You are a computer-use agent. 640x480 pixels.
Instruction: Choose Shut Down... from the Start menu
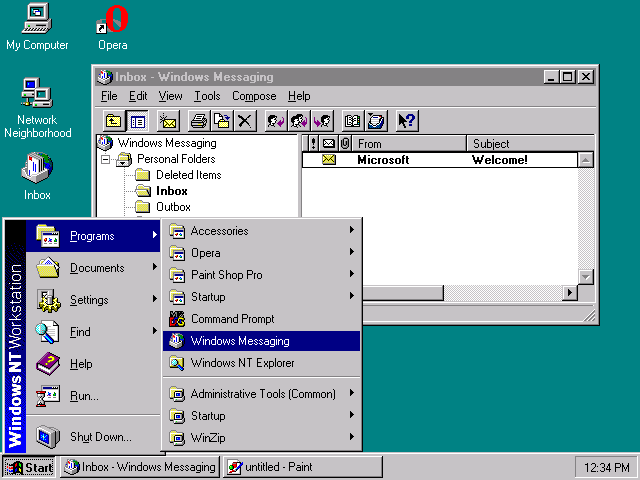click(93, 437)
